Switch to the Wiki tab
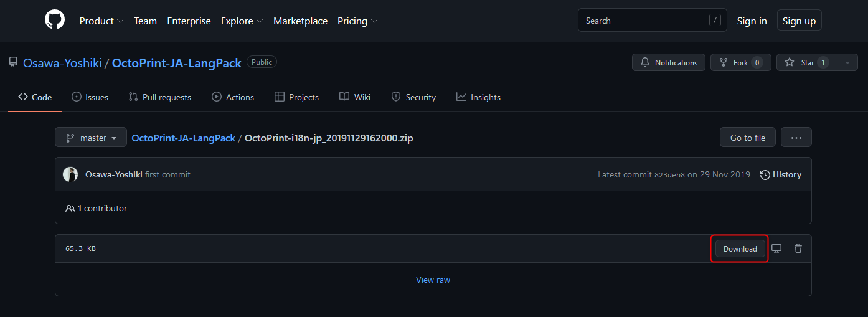This screenshot has width=868, height=317. (355, 97)
